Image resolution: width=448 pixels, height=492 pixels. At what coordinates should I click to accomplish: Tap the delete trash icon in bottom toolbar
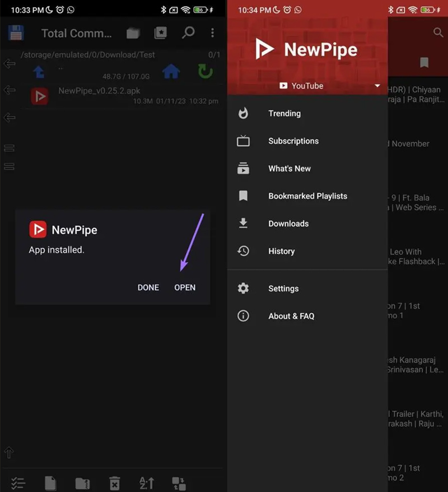(114, 483)
